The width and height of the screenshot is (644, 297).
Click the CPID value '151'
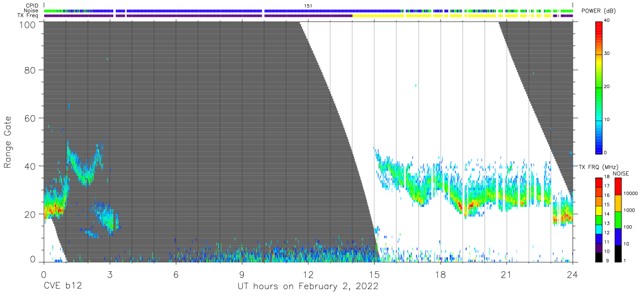click(x=308, y=5)
